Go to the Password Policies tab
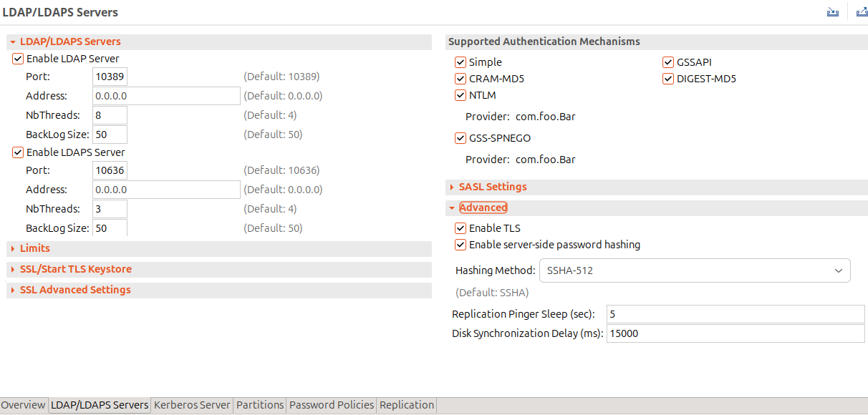This screenshot has height=415, width=868. point(332,405)
